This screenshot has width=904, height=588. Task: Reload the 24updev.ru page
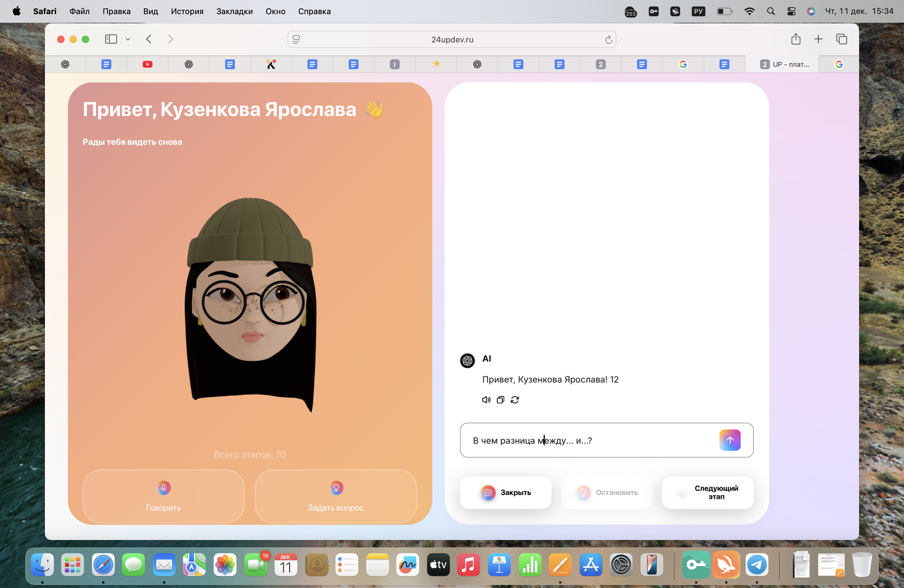[x=609, y=39]
